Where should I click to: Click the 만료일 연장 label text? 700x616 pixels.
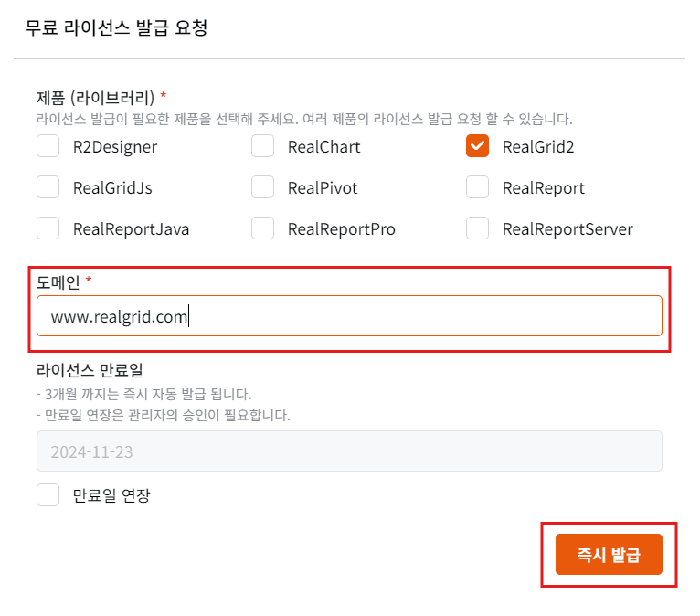tap(111, 495)
